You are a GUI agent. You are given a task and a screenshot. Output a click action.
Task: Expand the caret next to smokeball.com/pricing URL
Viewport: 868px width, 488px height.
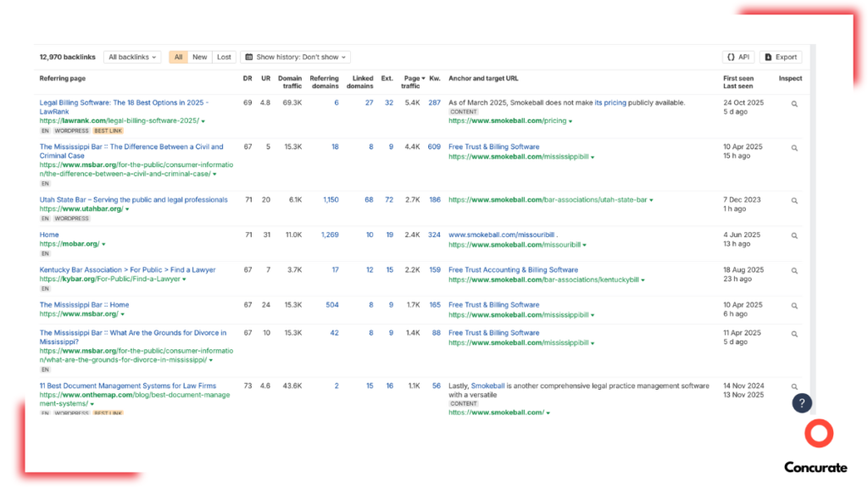569,121
